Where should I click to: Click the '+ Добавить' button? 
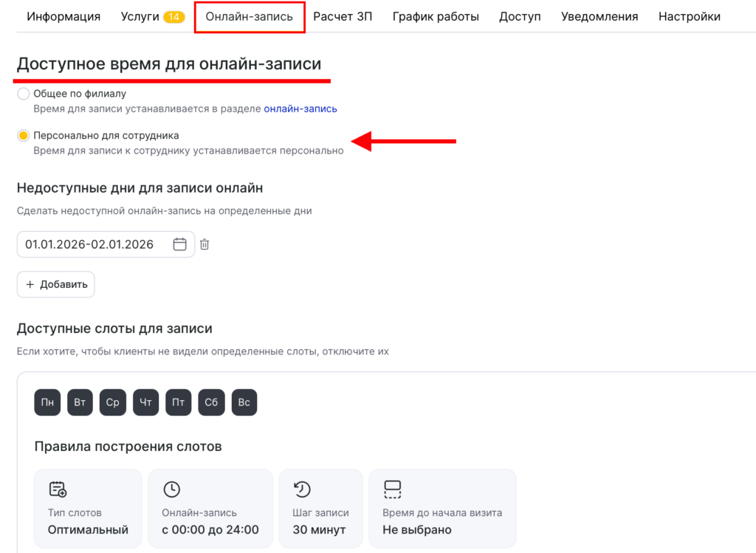[56, 284]
